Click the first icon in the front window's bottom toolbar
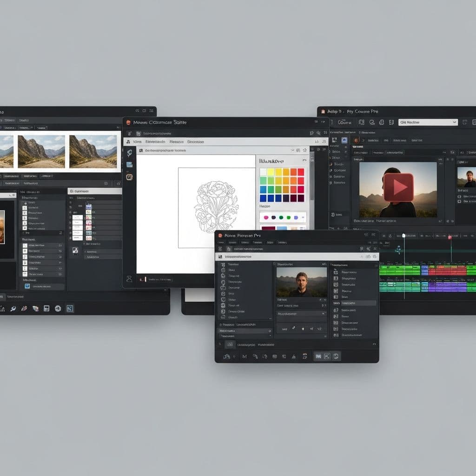 tap(226, 357)
